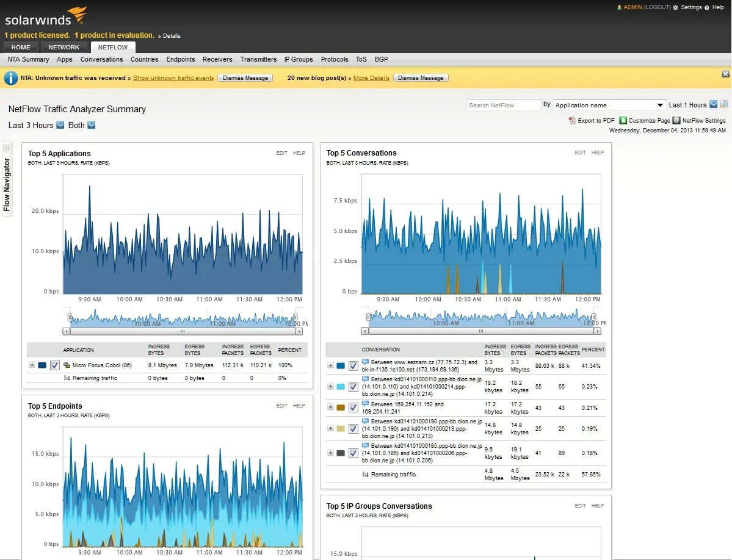The height and width of the screenshot is (560, 732).
Task: Click the blue color swatch for the seznam.cz conversation
Action: click(341, 365)
